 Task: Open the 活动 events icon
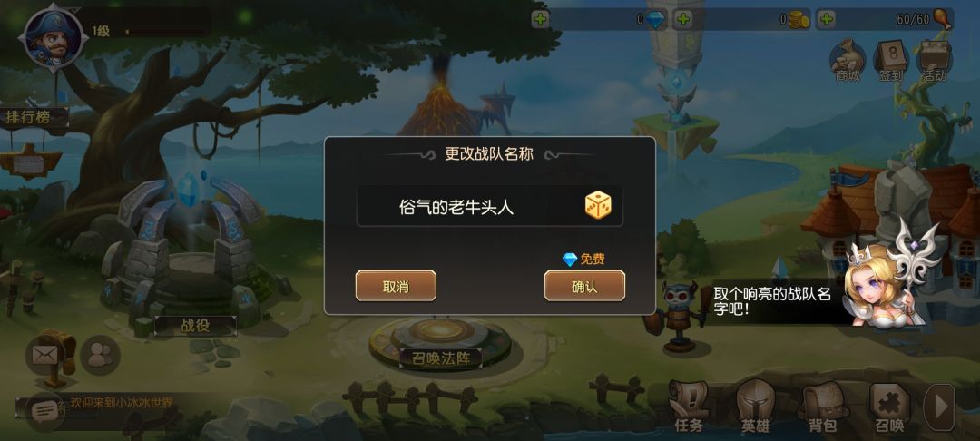tap(935, 61)
